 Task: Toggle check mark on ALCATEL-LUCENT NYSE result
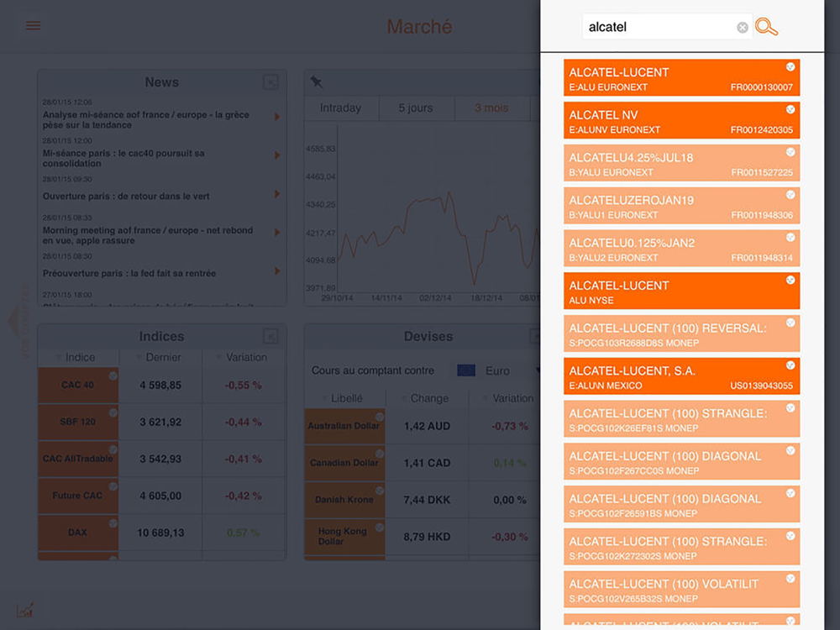tap(790, 281)
